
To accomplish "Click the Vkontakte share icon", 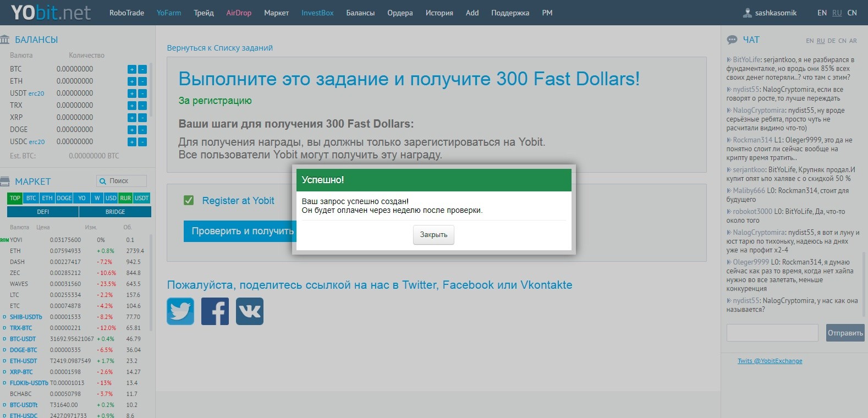I will click(250, 311).
